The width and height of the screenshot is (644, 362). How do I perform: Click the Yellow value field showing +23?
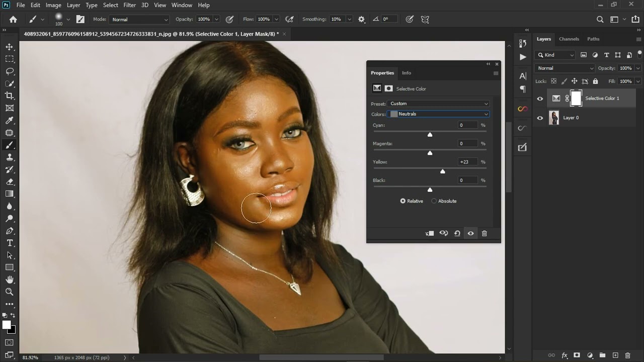(x=467, y=162)
